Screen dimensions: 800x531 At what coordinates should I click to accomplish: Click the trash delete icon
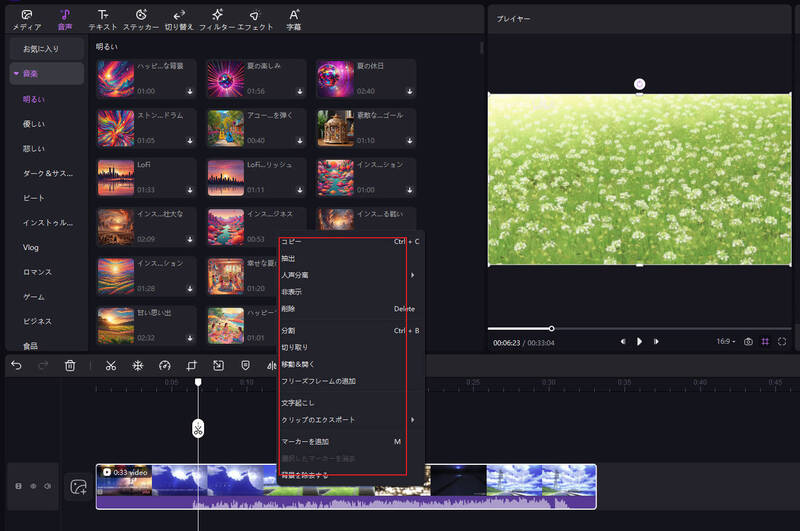pyautogui.click(x=70, y=365)
